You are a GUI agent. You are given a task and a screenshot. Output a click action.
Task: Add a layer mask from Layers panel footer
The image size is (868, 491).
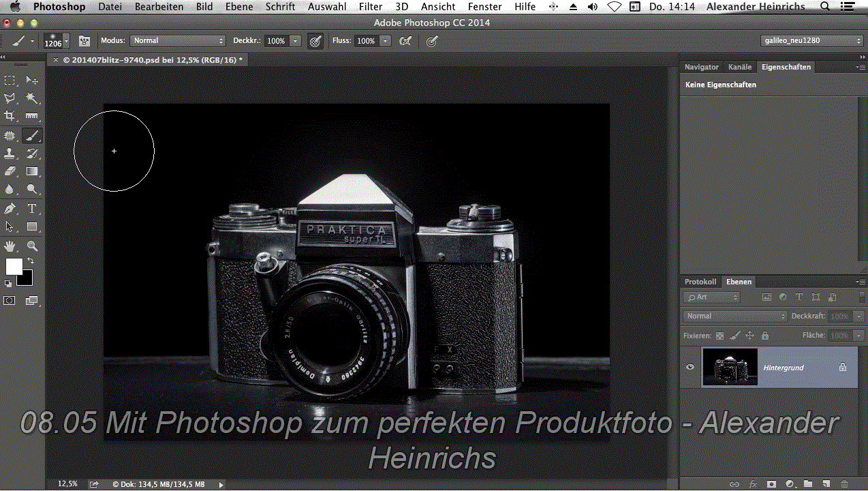click(x=771, y=484)
